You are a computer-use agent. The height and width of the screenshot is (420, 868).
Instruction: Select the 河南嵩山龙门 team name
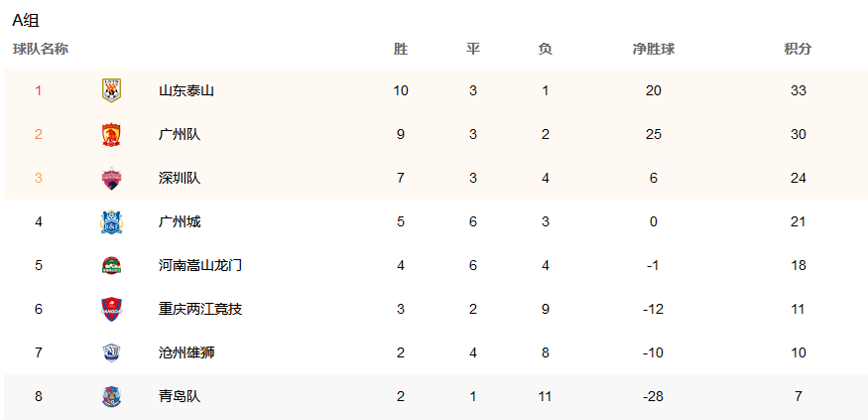[199, 265]
